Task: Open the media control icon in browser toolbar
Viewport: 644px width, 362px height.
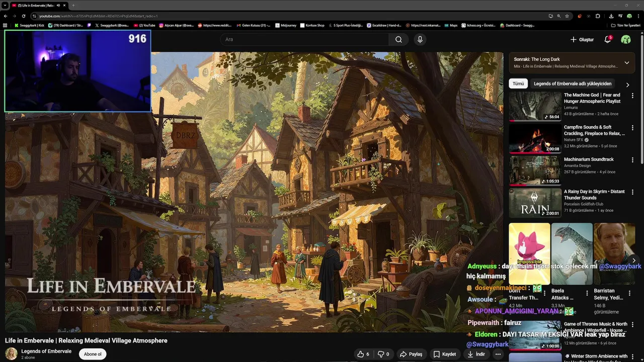Action: [620, 16]
